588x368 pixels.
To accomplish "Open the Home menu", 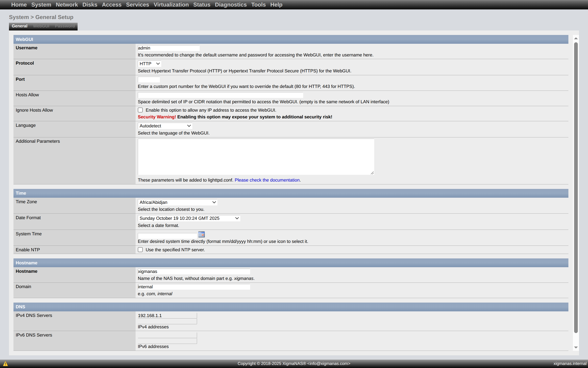I will tap(19, 5).
